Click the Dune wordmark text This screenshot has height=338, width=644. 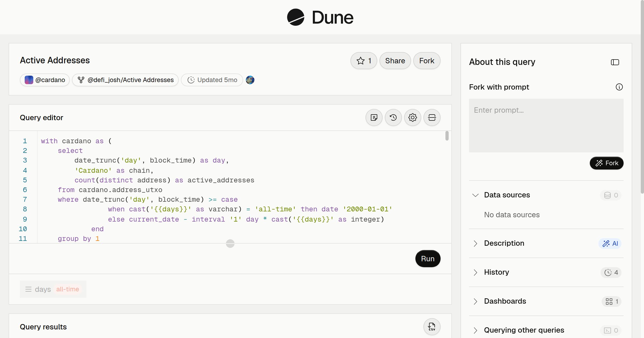(333, 18)
